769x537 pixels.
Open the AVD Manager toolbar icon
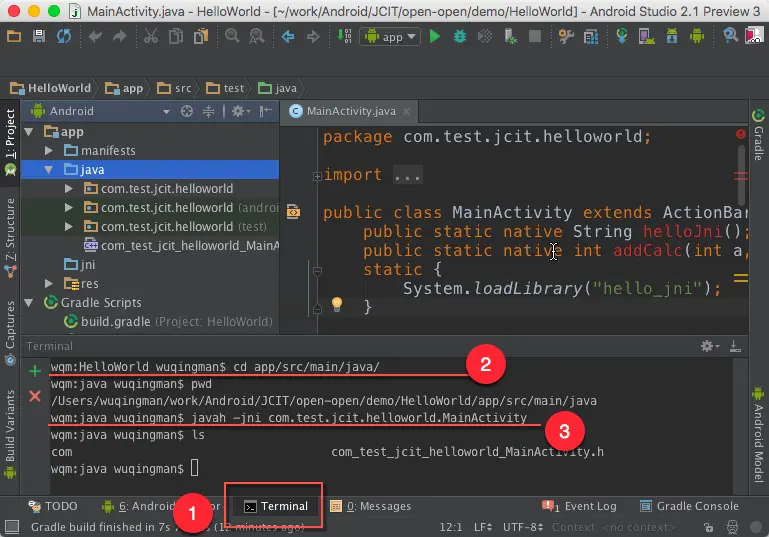pyautogui.click(x=646, y=36)
